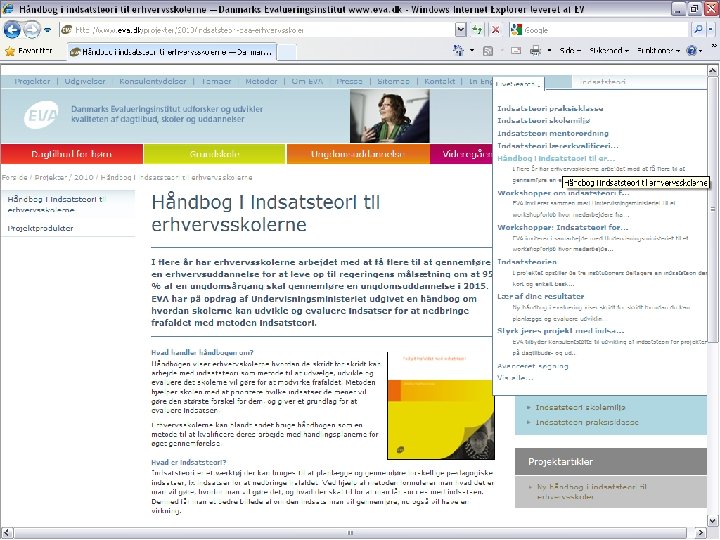Click the woman photo in the header
Viewport: 720px width, 540px height.
click(389, 116)
